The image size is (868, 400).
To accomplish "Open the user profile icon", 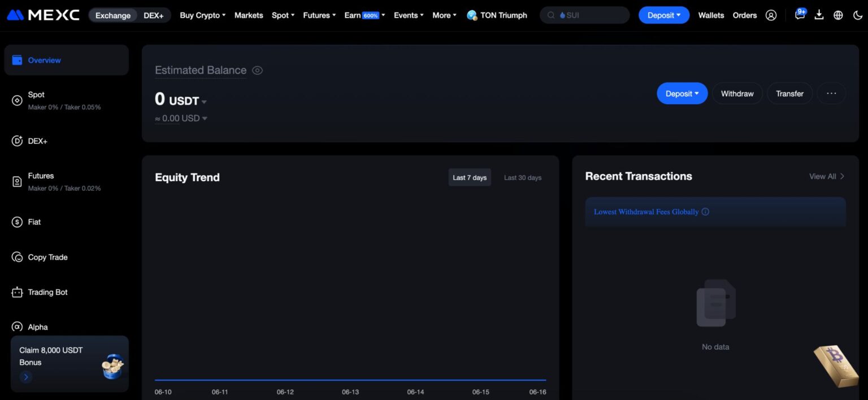I will (x=771, y=15).
